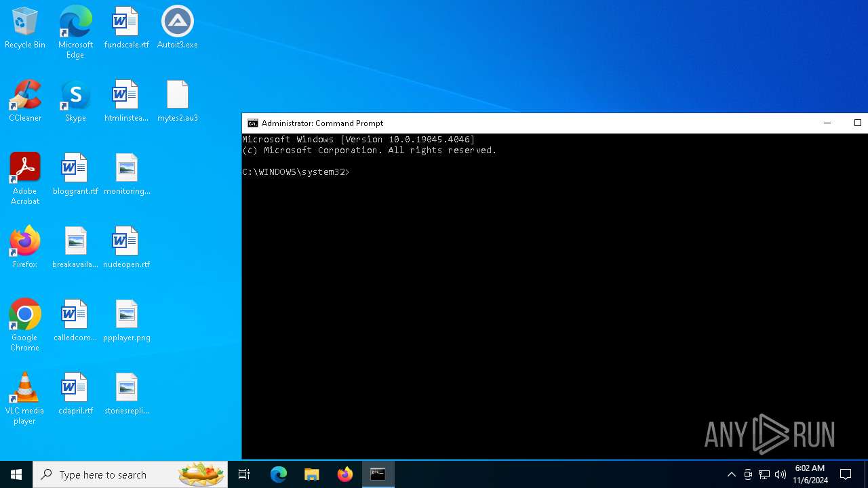Select the Autoit3.exe desktop icon
The image size is (868, 488).
pyautogui.click(x=178, y=28)
